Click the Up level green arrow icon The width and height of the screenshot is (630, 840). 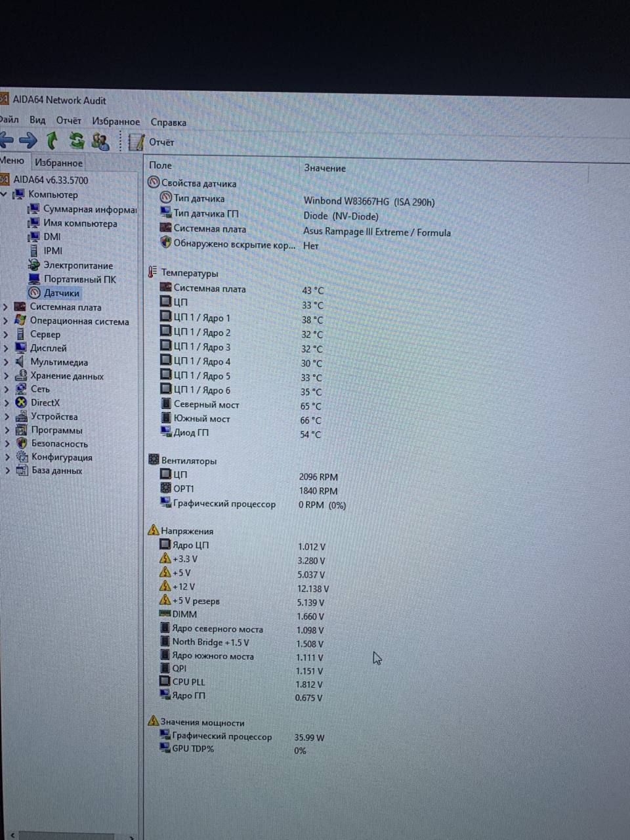click(52, 140)
